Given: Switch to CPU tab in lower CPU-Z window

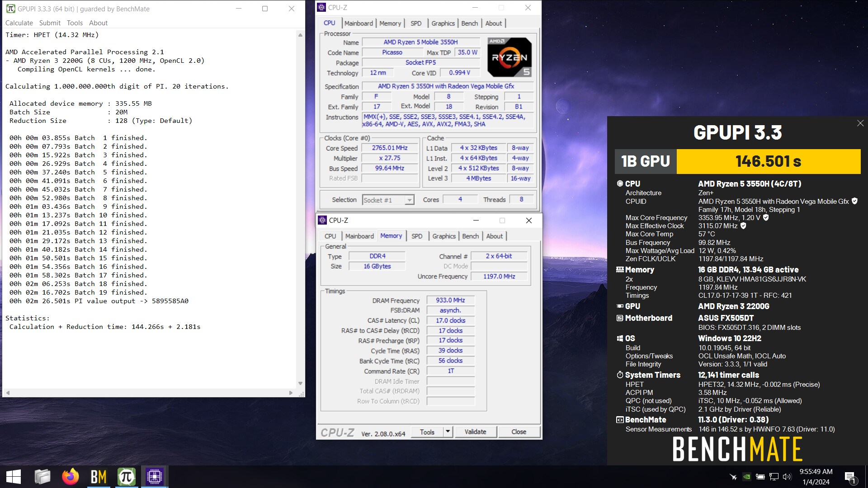Looking at the screenshot, I should (330, 236).
